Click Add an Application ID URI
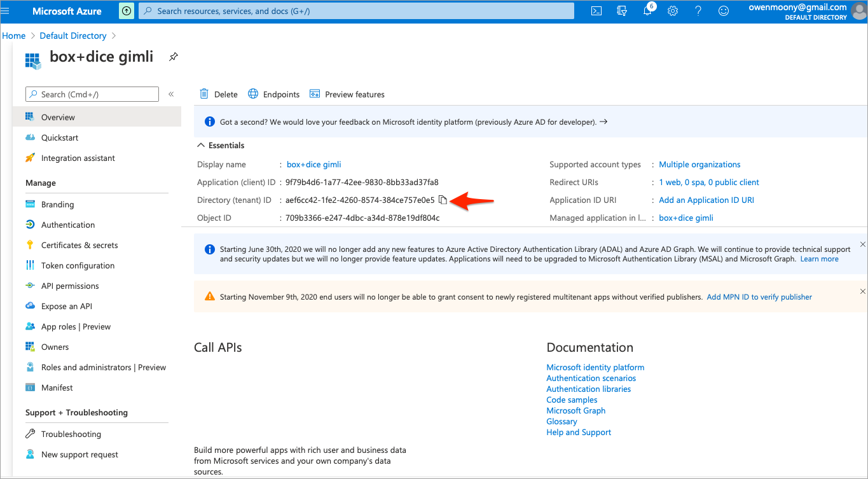Viewport: 868px width, 479px height. pyautogui.click(x=706, y=200)
